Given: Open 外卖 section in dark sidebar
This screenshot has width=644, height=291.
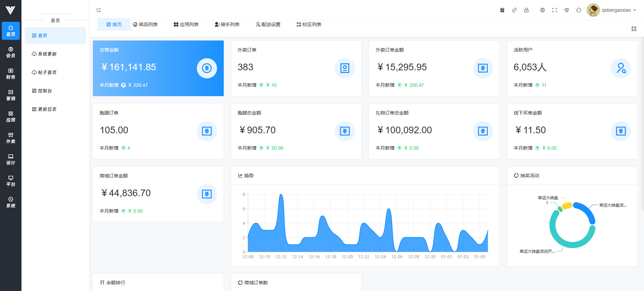Looking at the screenshot, I should click(x=11, y=138).
